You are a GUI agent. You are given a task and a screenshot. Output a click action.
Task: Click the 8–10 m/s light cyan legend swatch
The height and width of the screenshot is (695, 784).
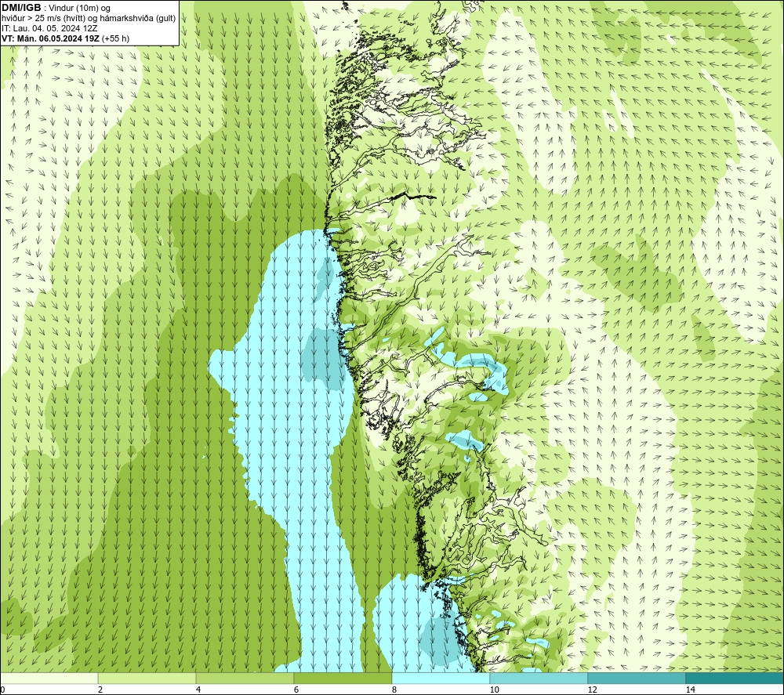[x=441, y=678]
